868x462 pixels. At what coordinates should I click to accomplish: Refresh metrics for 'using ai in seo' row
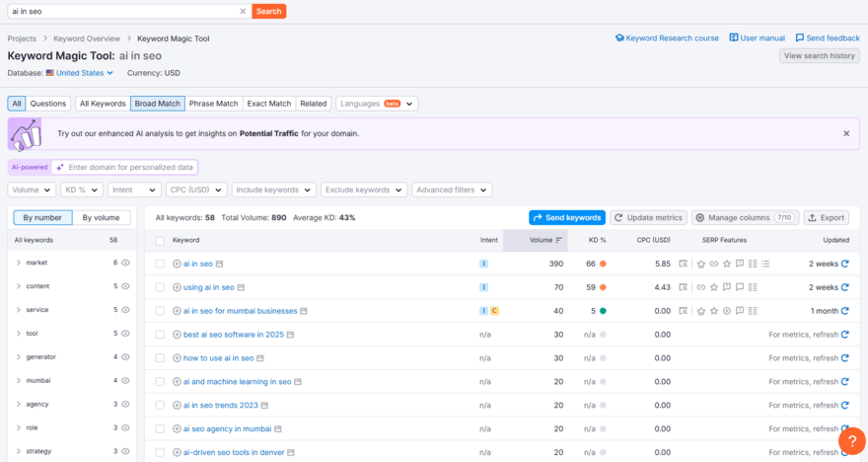(x=844, y=287)
